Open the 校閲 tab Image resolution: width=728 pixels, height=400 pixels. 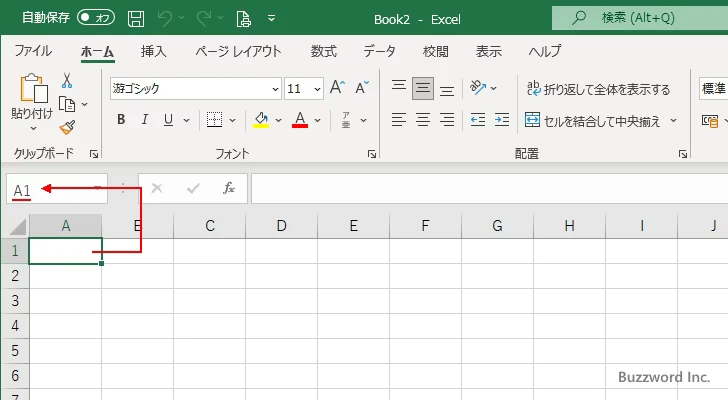[x=436, y=51]
